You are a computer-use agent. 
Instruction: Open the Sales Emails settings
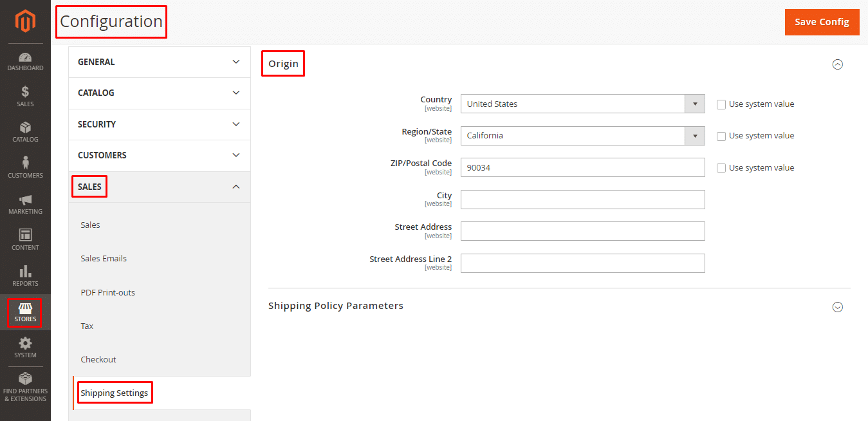pos(104,258)
